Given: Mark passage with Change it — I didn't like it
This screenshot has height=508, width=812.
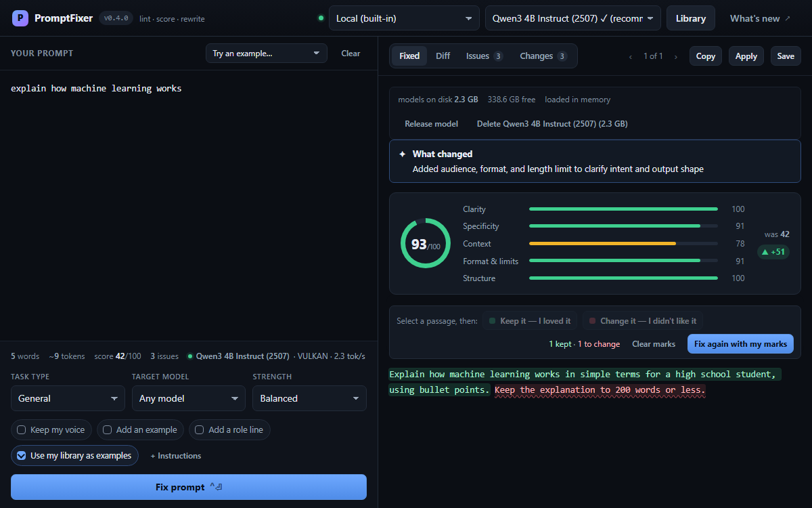Looking at the screenshot, I should [x=644, y=321].
